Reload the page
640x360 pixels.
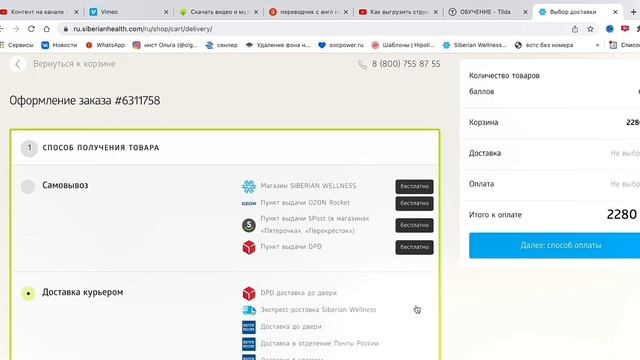(x=31, y=29)
